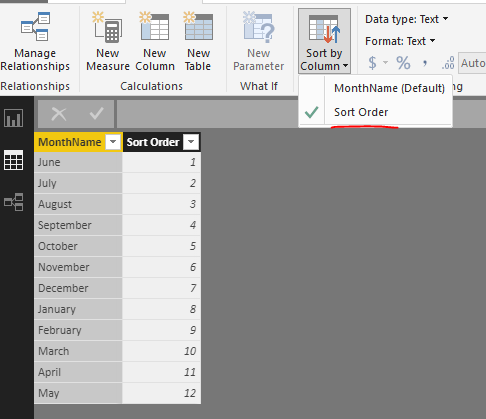486x419 pixels.
Task: Open the Sort Order column filter dropdown
Action: (191, 142)
